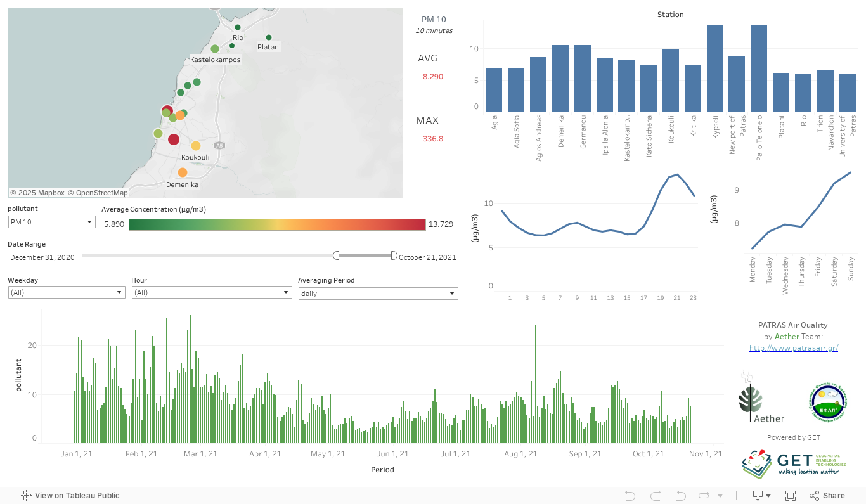
Task: Click View on Tableau Public
Action: [70, 496]
